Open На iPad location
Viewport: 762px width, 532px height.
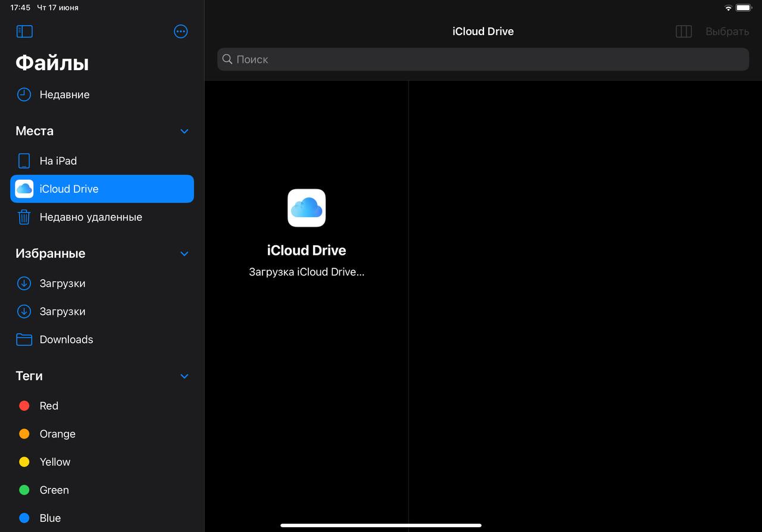point(102,161)
